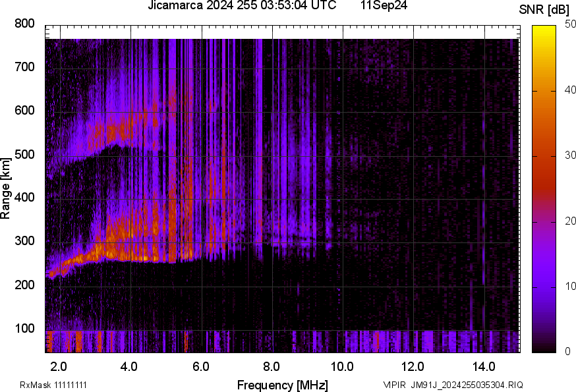Click the "JM91J_2024255035304.RIQ" filename text

[x=467, y=385]
